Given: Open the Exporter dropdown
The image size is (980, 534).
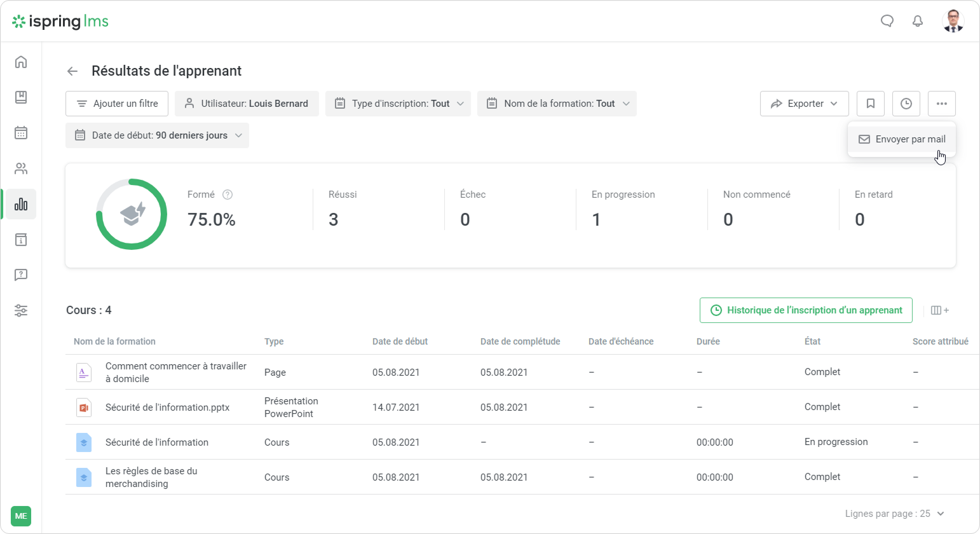Looking at the screenshot, I should (804, 104).
